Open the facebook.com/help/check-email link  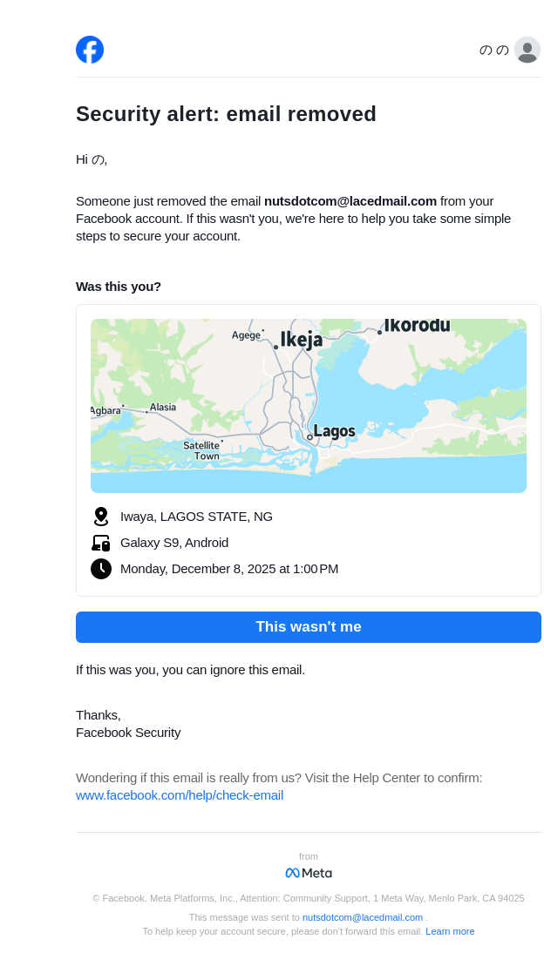[180, 795]
